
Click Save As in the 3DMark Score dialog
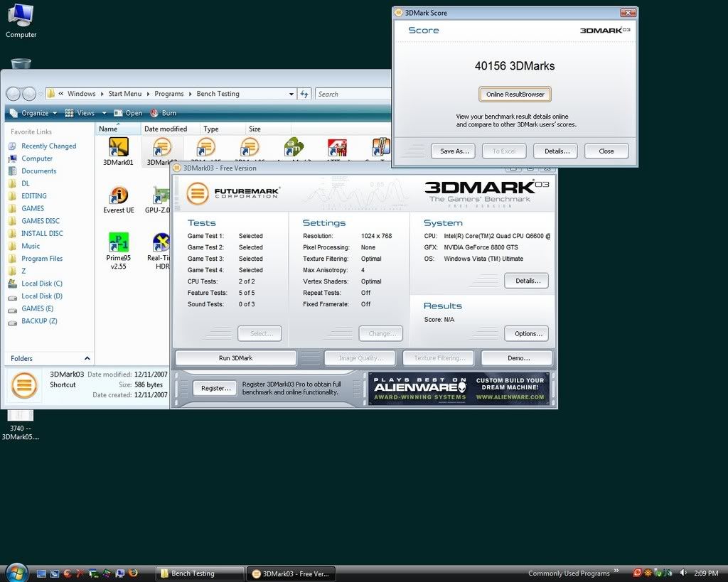click(x=454, y=151)
